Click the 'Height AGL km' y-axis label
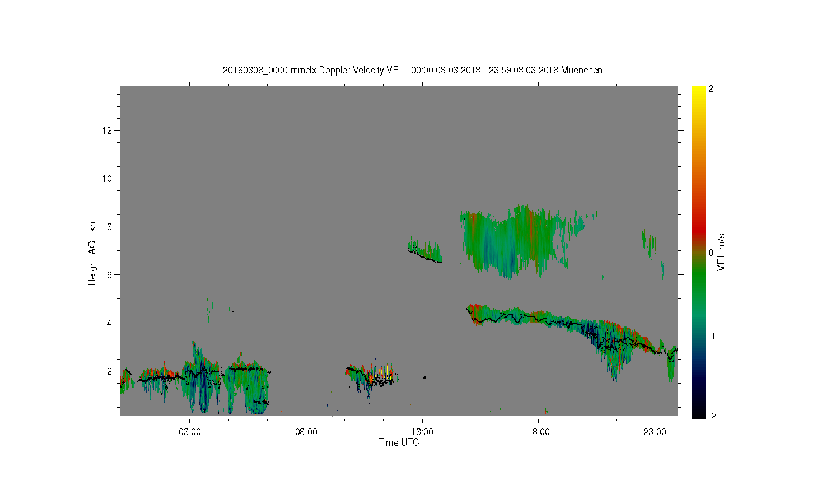The image size is (840, 504). pos(92,252)
